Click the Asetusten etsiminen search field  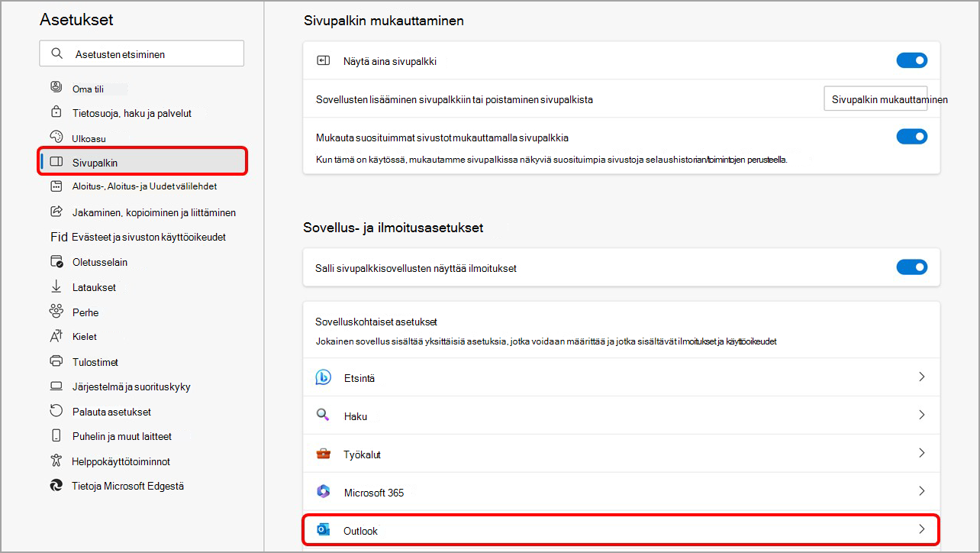pyautogui.click(x=142, y=54)
